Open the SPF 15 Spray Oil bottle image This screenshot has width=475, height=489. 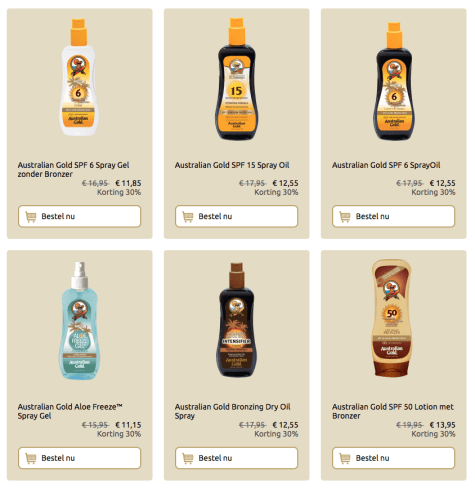[x=237, y=79]
